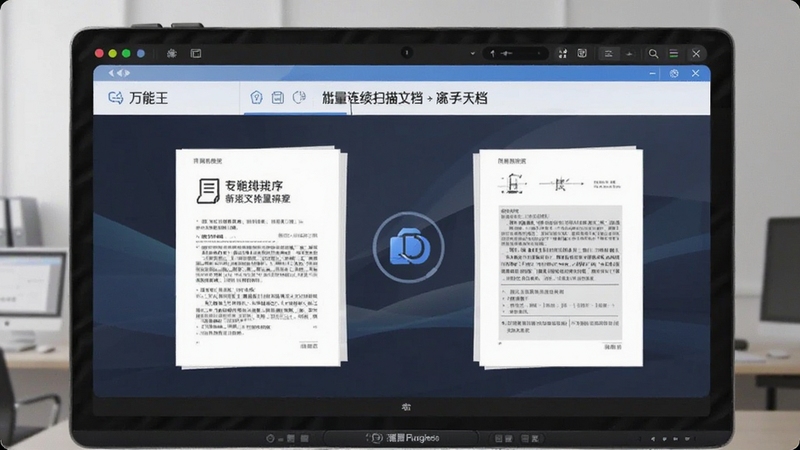The image size is (800, 450).
Task: Click the 万能王 title text
Action: coord(148,98)
